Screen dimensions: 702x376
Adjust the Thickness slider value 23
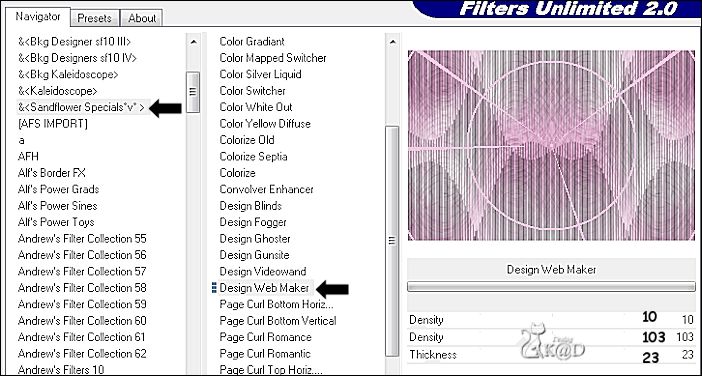[x=551, y=355]
